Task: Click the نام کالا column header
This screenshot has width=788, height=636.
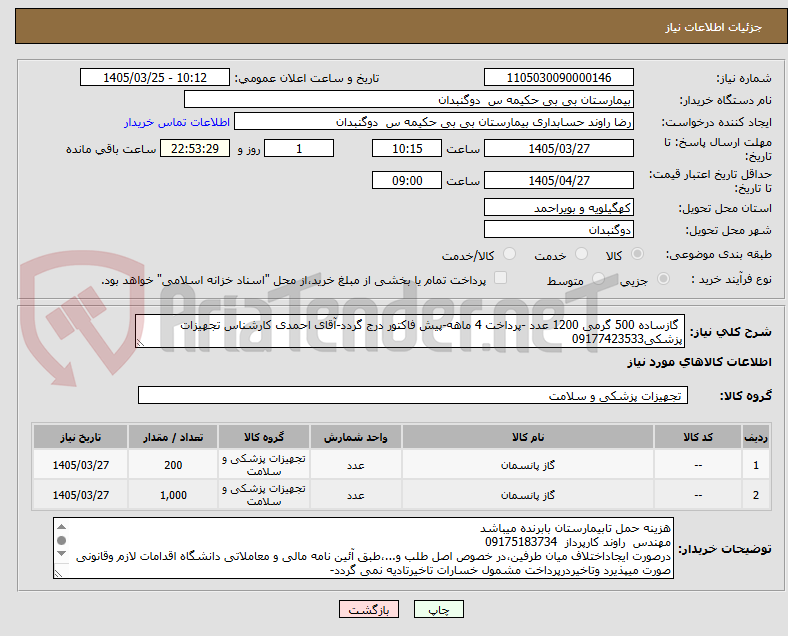Action: click(528, 437)
